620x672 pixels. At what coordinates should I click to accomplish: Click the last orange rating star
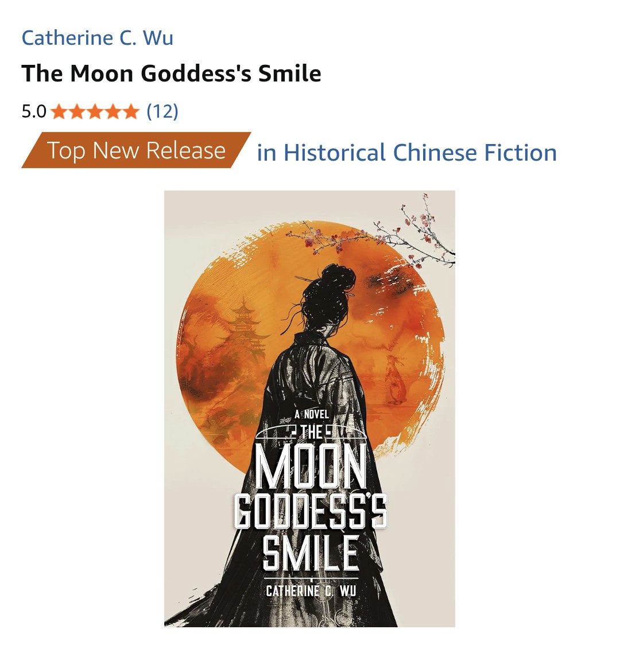pos(131,111)
